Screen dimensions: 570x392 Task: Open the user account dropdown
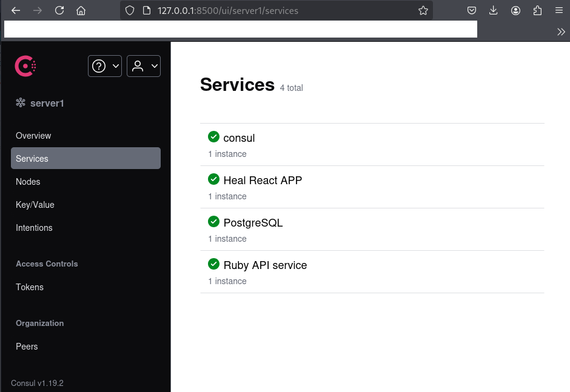(x=144, y=66)
